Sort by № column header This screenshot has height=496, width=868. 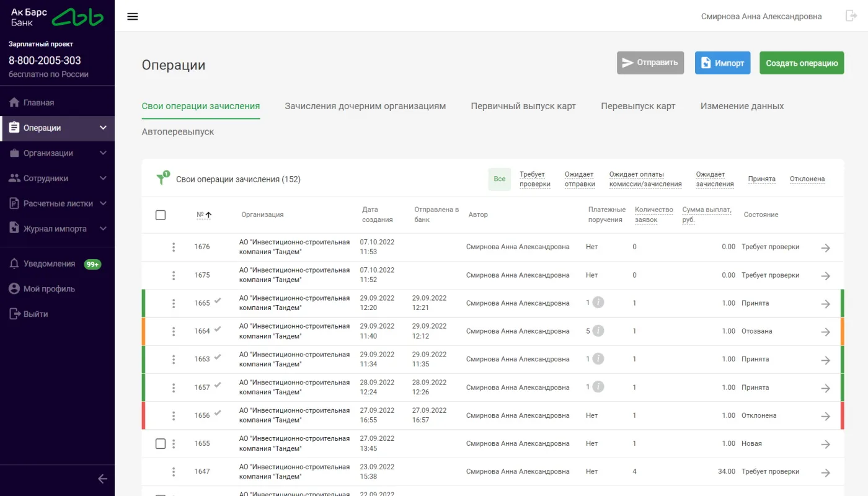coord(204,215)
